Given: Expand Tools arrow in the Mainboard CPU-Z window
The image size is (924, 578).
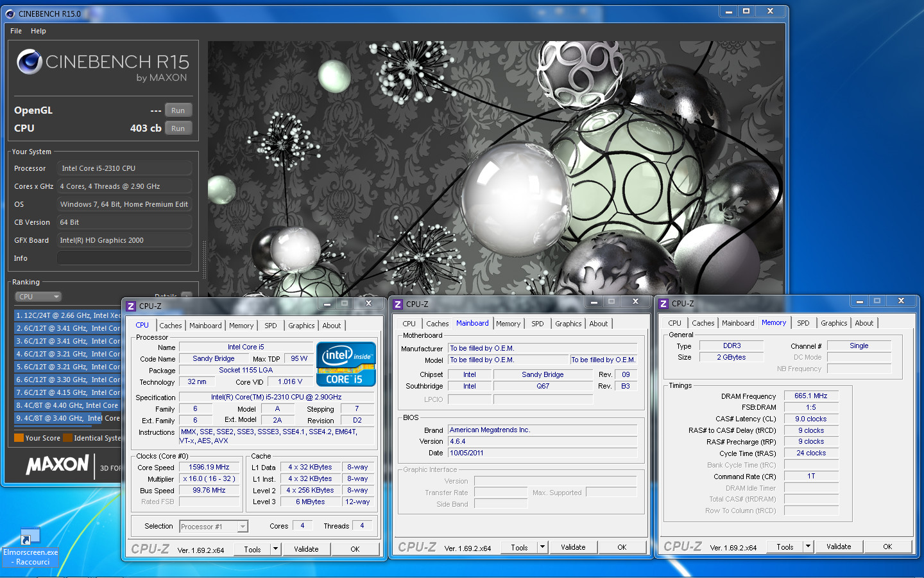Looking at the screenshot, I should pos(543,547).
